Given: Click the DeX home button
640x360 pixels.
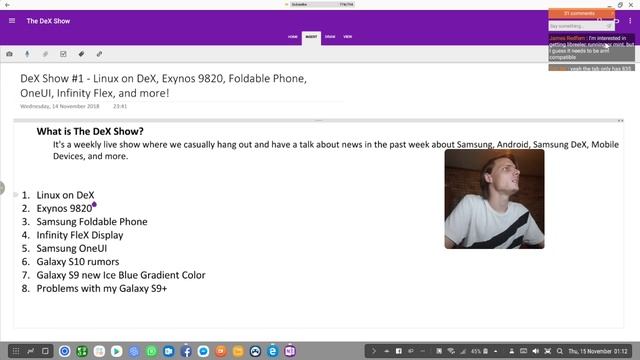Looking at the screenshot, I should click(x=45, y=351).
